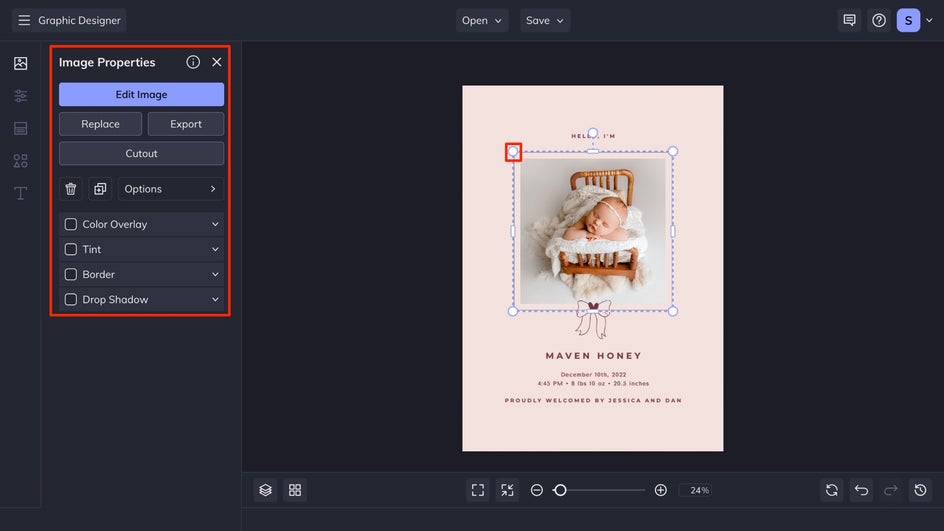Viewport: 944px width, 531px height.
Task: Click the top-right resize handle of image
Action: point(673,152)
